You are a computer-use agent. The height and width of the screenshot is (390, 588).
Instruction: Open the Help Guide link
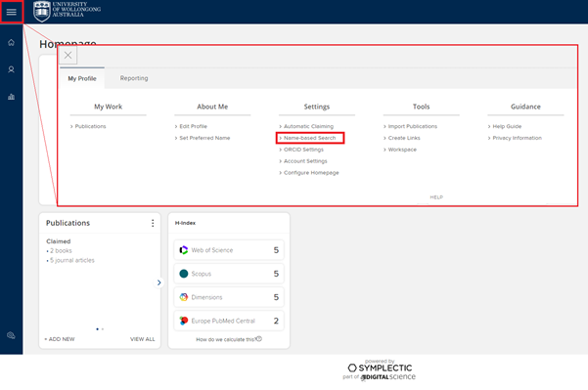[507, 126]
